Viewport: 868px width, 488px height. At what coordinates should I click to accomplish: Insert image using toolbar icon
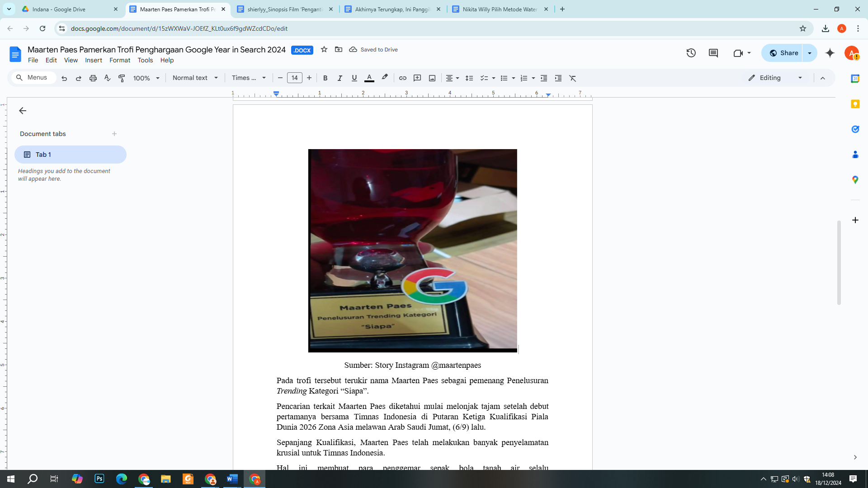click(x=432, y=78)
